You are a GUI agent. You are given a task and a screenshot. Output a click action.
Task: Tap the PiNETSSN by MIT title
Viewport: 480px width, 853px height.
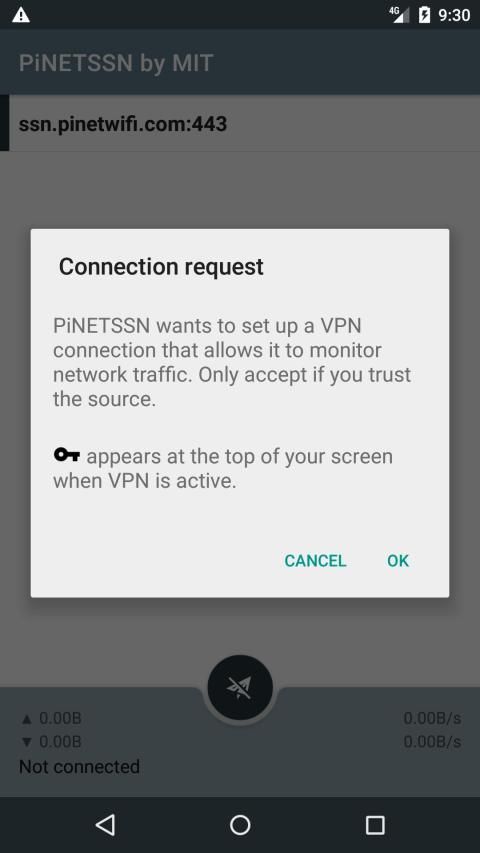coord(116,63)
